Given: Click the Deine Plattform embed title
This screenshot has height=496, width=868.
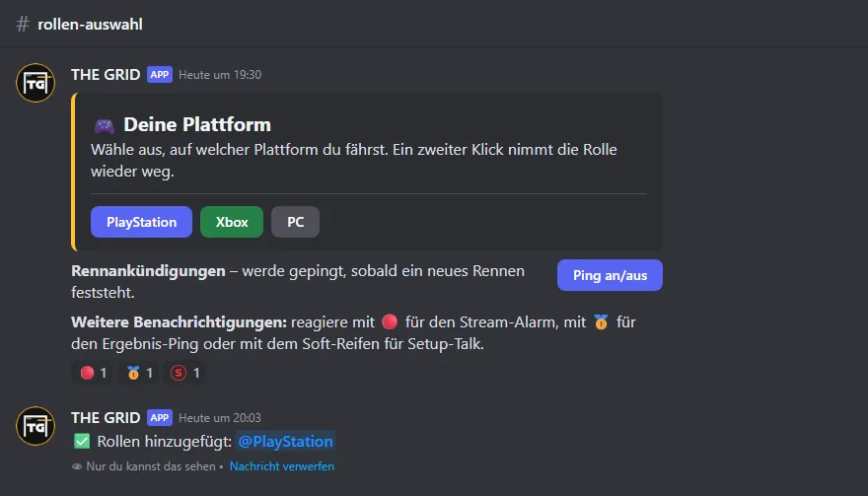Looking at the screenshot, I should click(x=197, y=124).
